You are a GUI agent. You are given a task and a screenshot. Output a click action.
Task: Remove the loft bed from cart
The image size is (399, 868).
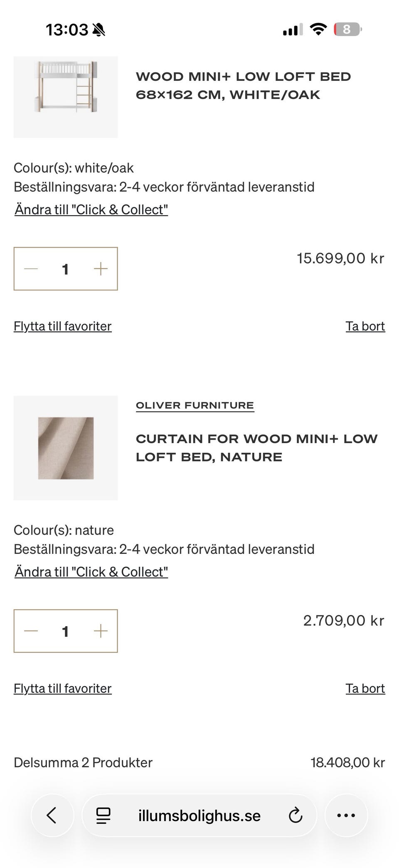pyautogui.click(x=365, y=326)
